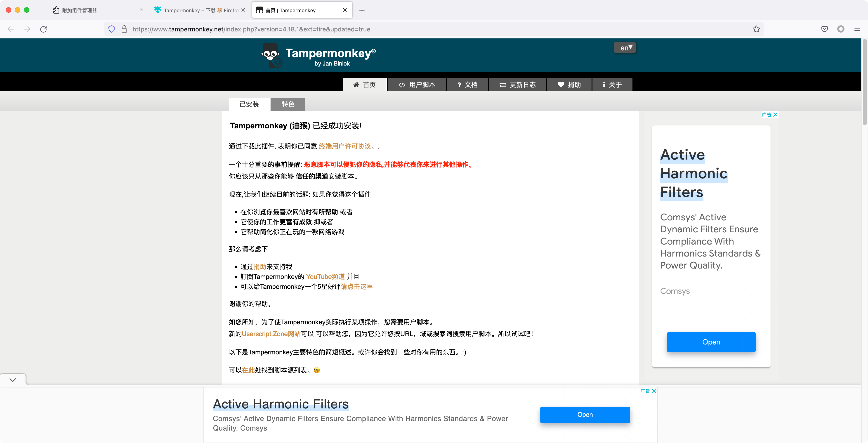Open a new browser tab

362,10
